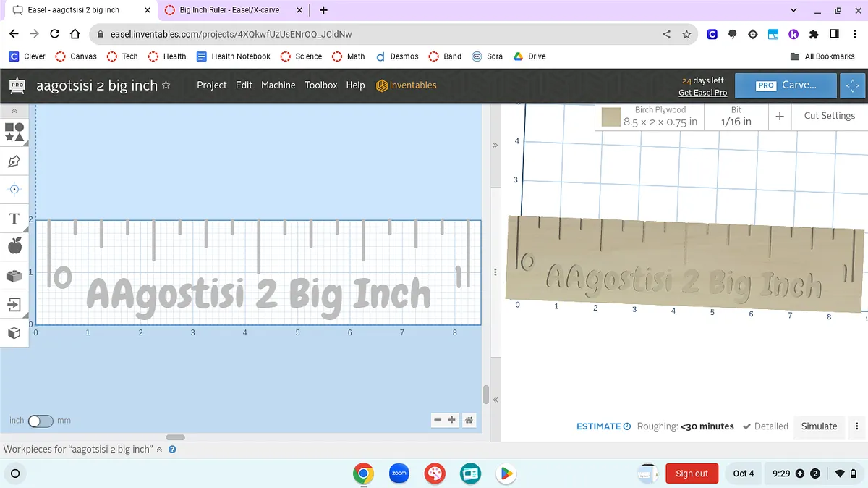Open the Apps brick icon
This screenshot has width=868, height=488.
point(14,276)
